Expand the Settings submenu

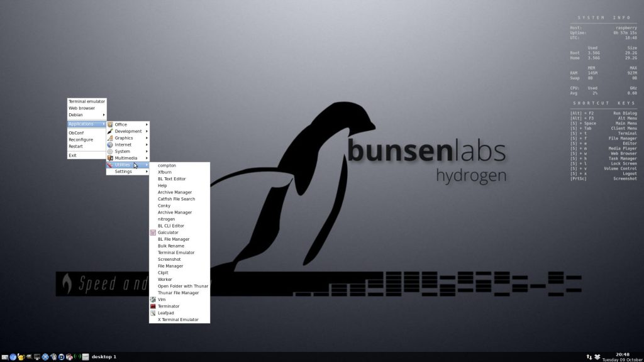(x=128, y=172)
